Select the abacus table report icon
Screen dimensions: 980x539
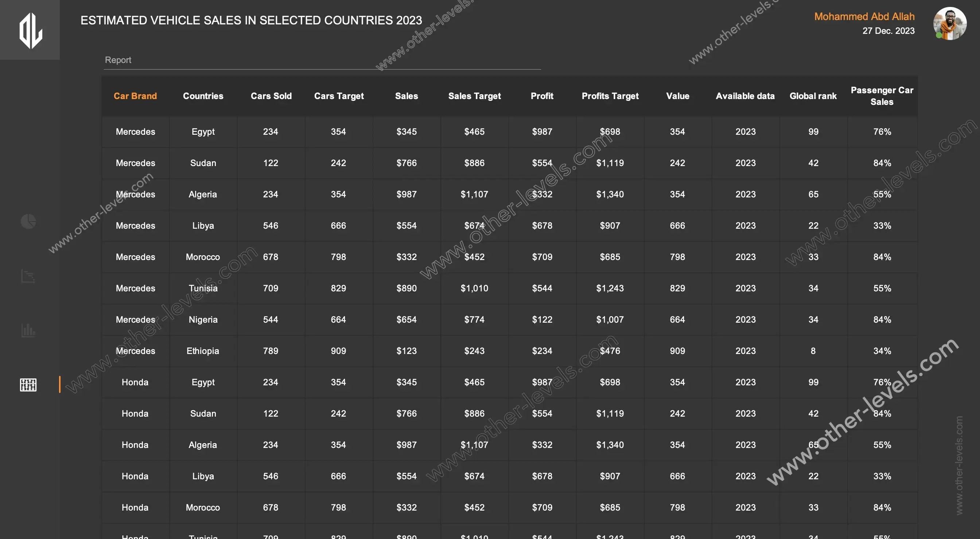[28, 385]
